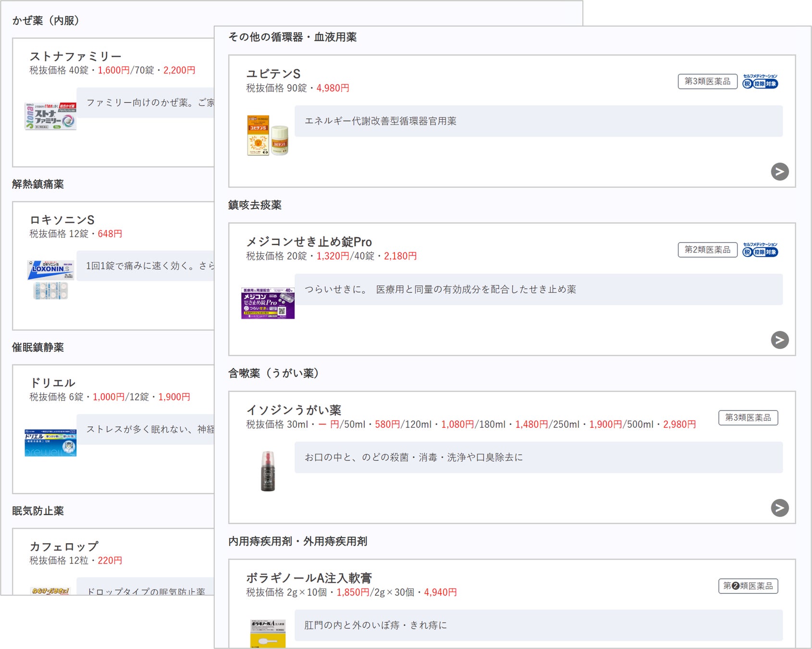Image resolution: width=812 pixels, height=649 pixels.
Task: Select the イソジンうがい薬 bottle image
Action: point(268,471)
